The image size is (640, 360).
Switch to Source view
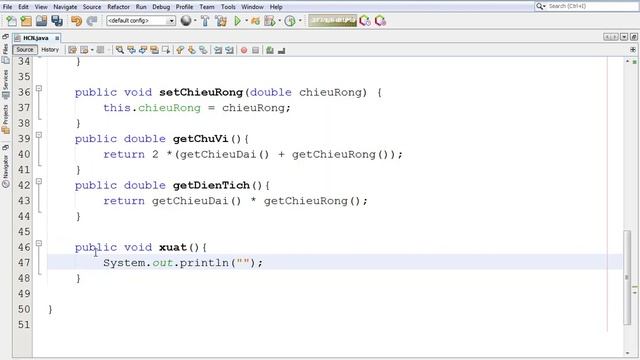tap(25, 50)
